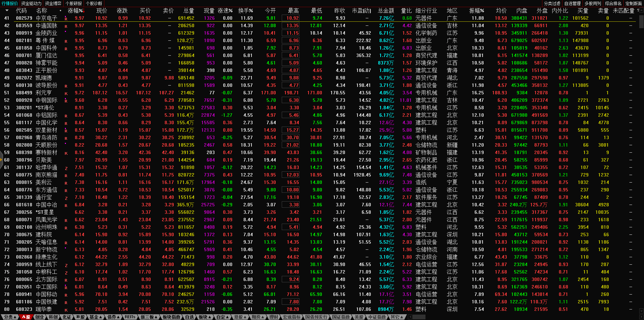Click the Z marker beside 哈焊华通

coord(66,168)
